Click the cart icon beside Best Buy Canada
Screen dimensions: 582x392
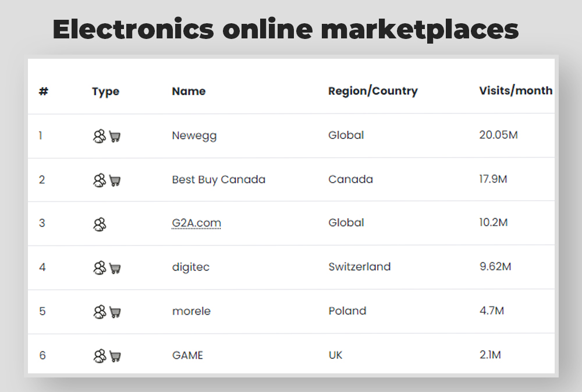[x=115, y=181]
